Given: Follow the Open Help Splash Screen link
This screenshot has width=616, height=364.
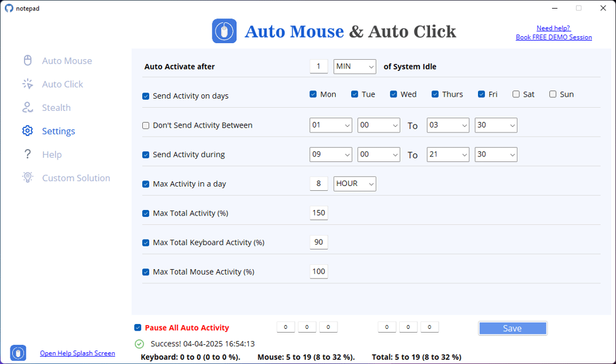Looking at the screenshot, I should [77, 354].
